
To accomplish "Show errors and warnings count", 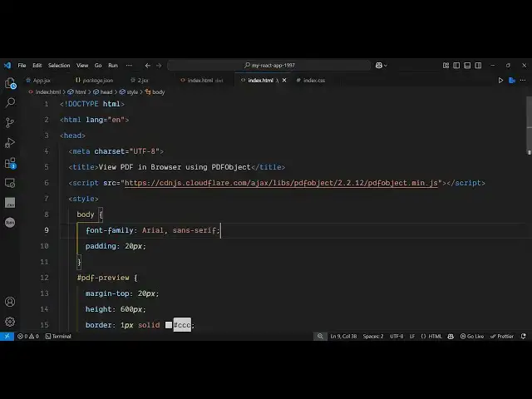I will 28,336.
